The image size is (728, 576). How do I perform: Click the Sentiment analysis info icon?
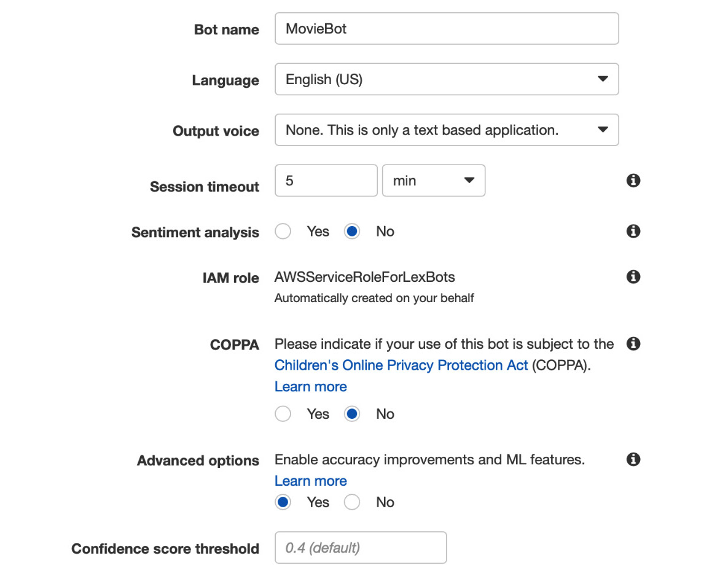pos(633,231)
